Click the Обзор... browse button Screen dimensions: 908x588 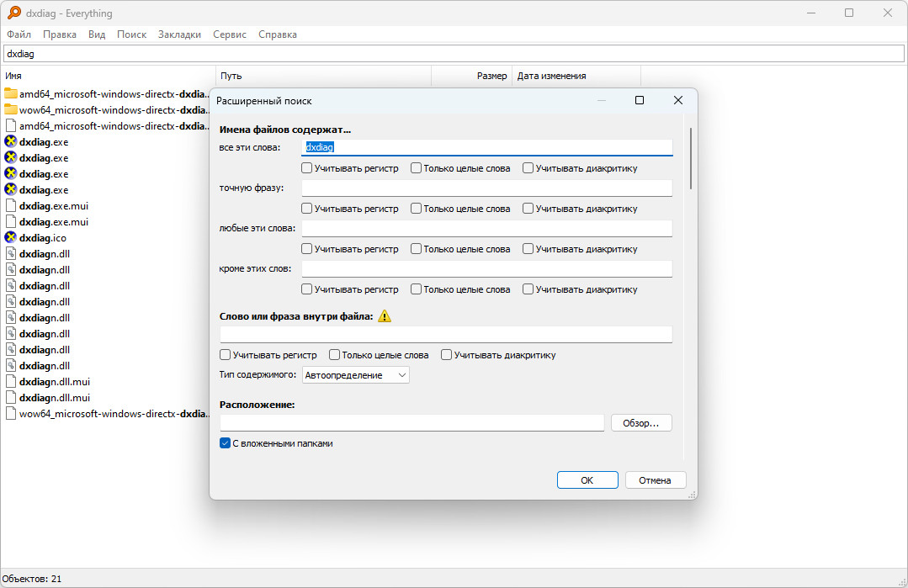(641, 423)
